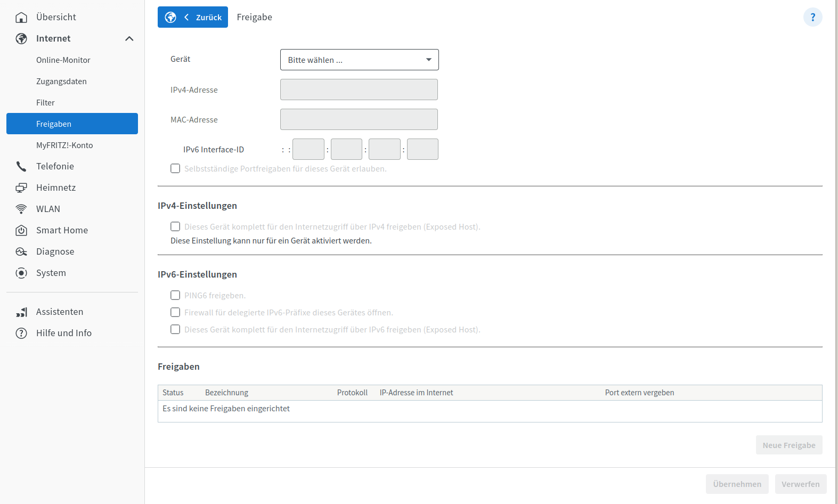Screen dimensions: 838x504
Task: Click the Smart Home icon
Action: point(21,230)
